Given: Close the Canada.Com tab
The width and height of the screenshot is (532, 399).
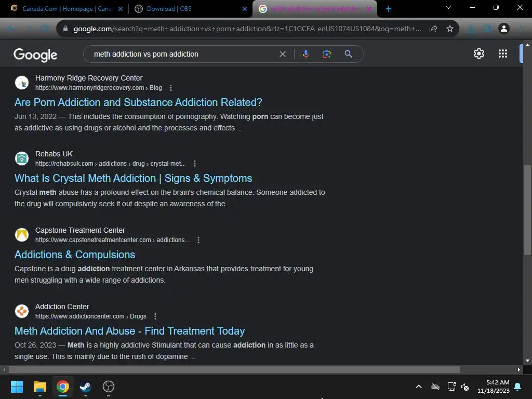Looking at the screenshot, I should pos(121,9).
